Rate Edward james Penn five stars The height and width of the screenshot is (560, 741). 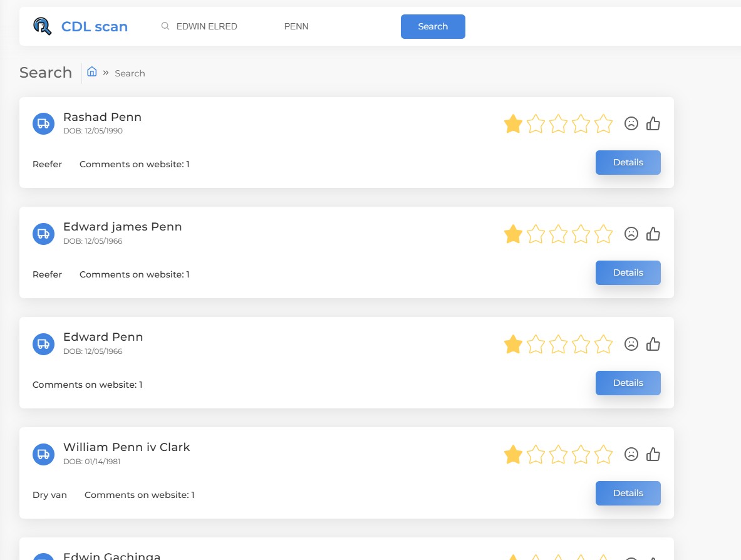[603, 234]
